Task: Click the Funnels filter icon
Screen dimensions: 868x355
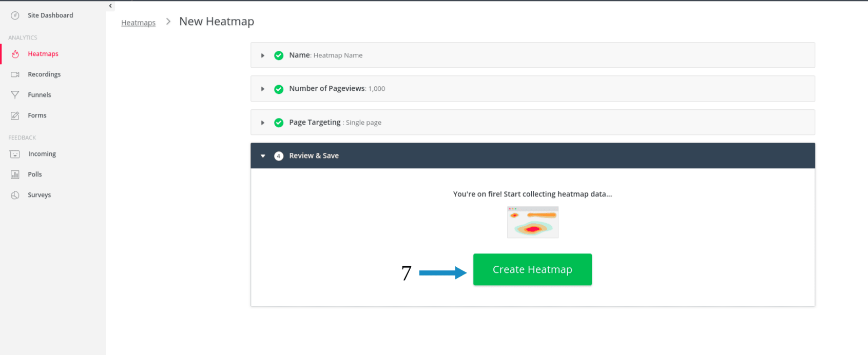Action: pyautogui.click(x=15, y=95)
